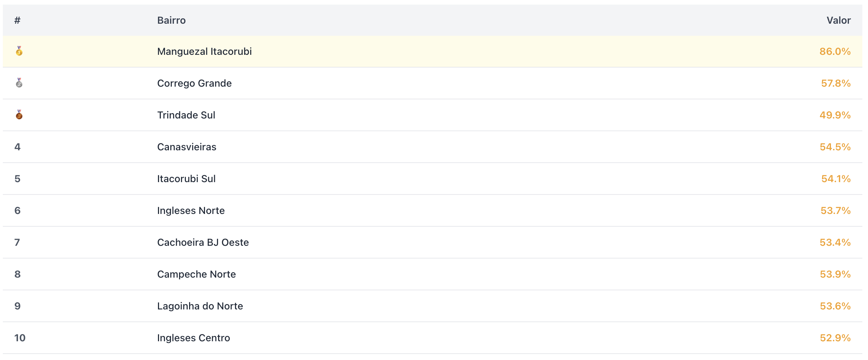Click the bronze medal icon
Screen dimensions: 868x360
(19, 115)
